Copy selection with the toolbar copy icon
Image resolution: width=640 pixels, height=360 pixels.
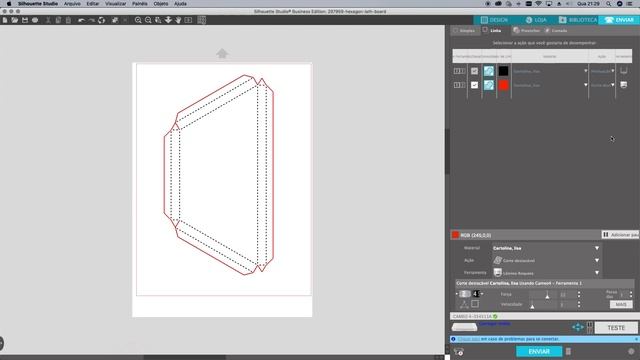58,20
